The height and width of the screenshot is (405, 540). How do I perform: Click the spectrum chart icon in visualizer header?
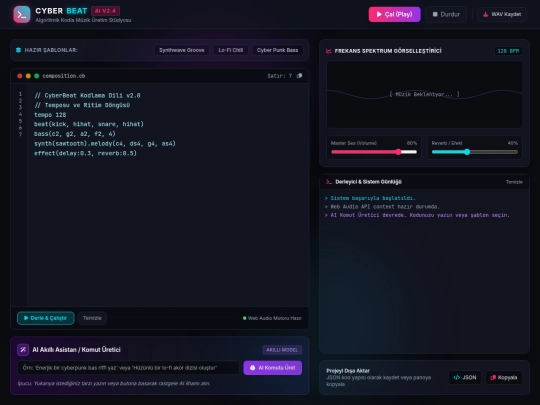(329, 51)
